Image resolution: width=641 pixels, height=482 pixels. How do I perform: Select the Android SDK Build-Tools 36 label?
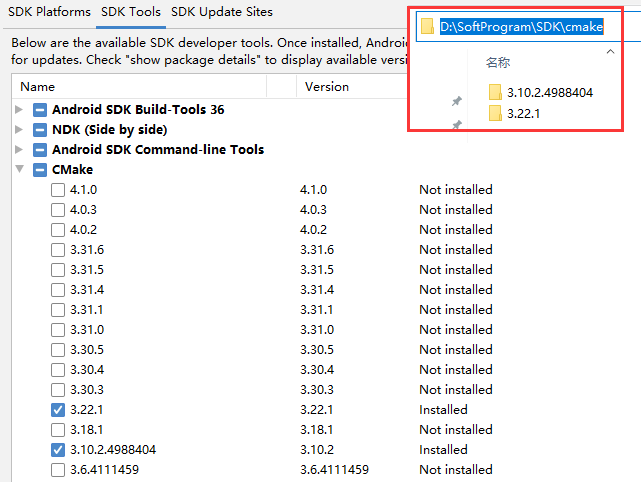tap(138, 110)
